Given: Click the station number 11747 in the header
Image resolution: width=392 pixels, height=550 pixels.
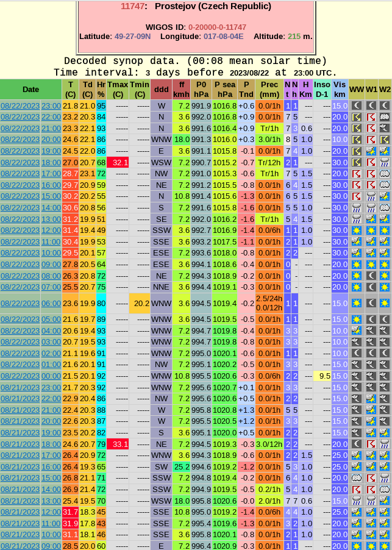Looking at the screenshot, I should [x=132, y=6].
